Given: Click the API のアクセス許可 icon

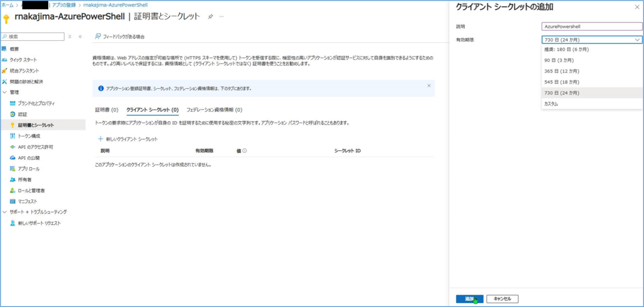Looking at the screenshot, I should click(x=13, y=147).
